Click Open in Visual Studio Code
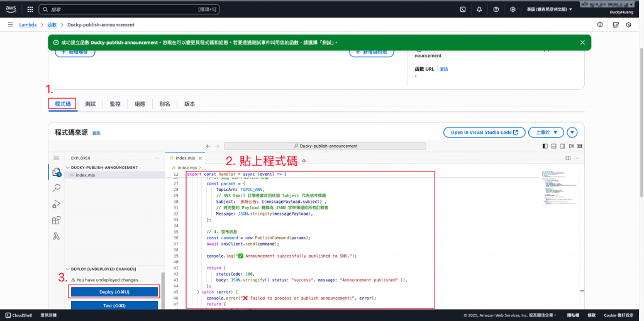Viewport: 644px width, 321px height. 484,132
